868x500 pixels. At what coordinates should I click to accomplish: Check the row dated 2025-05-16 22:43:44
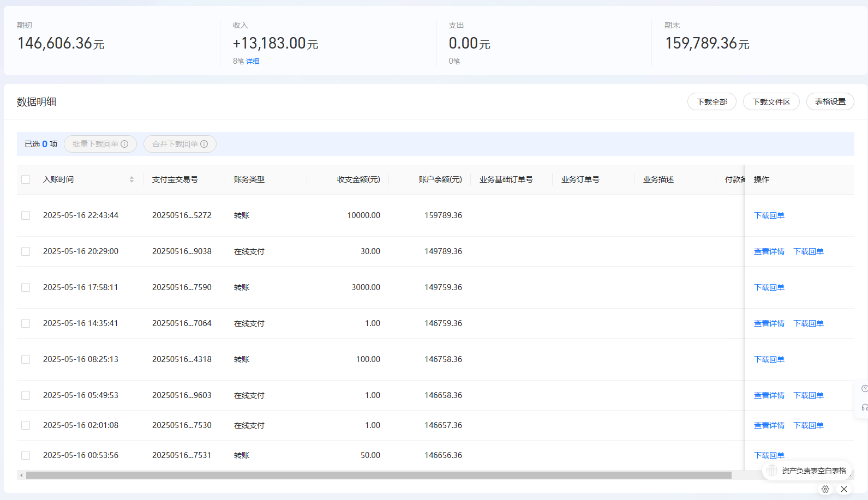26,215
